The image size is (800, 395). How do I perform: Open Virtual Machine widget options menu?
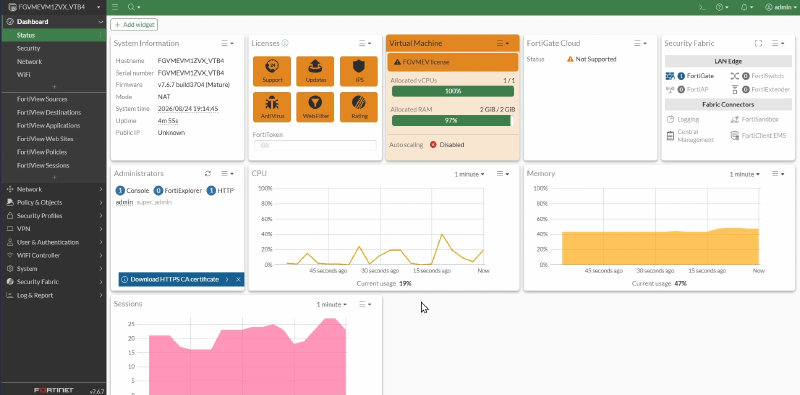tap(503, 43)
